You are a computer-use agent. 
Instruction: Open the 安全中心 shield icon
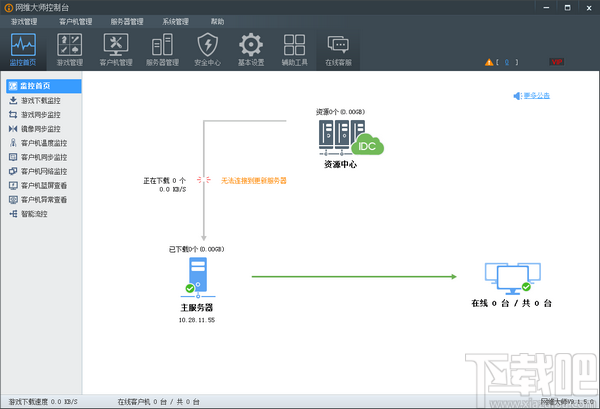click(x=207, y=50)
